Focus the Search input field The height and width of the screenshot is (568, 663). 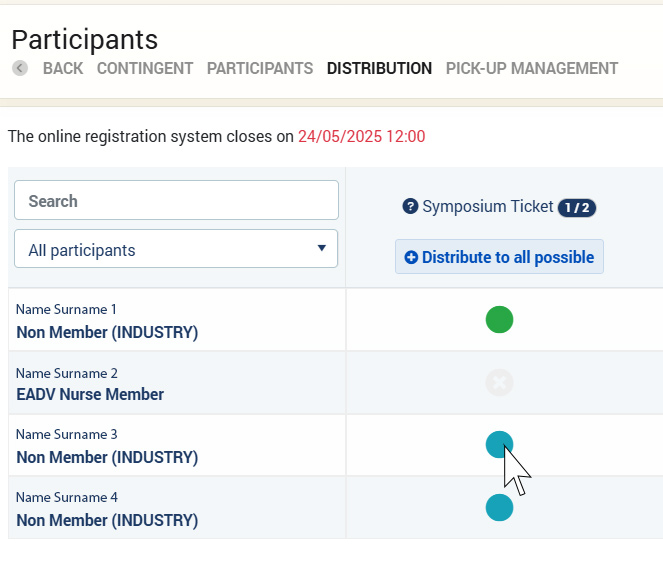tap(176, 201)
